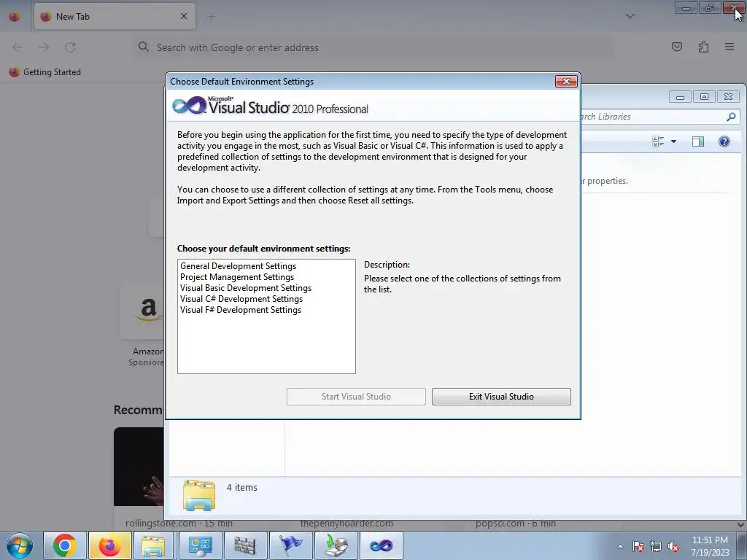
Task: Open the disc installer taskbar icon
Action: 336,545
